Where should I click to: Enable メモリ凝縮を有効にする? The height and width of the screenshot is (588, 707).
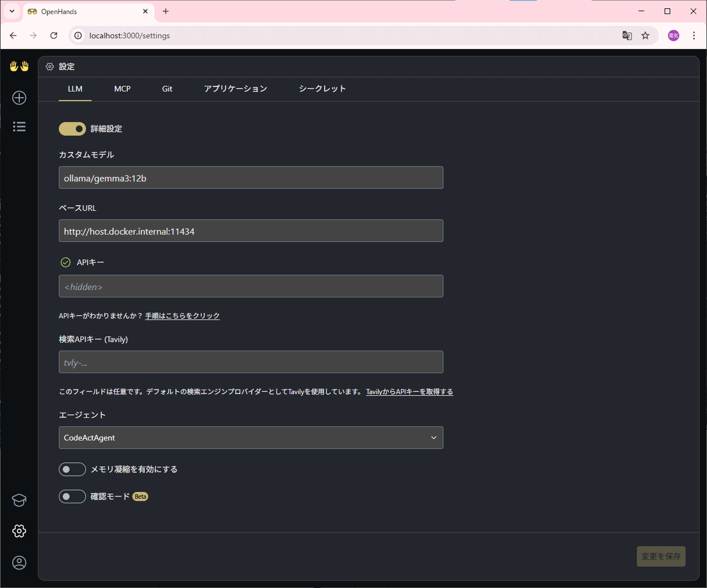(x=72, y=469)
